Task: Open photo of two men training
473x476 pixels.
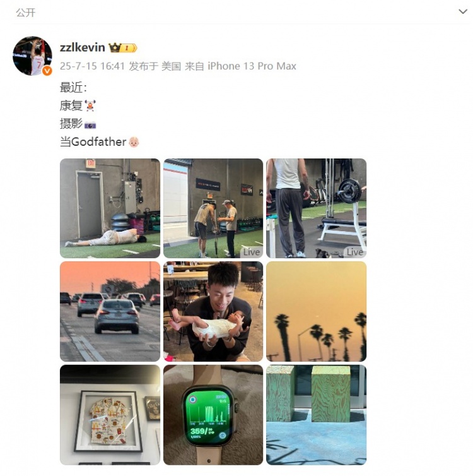Action: click(x=213, y=208)
